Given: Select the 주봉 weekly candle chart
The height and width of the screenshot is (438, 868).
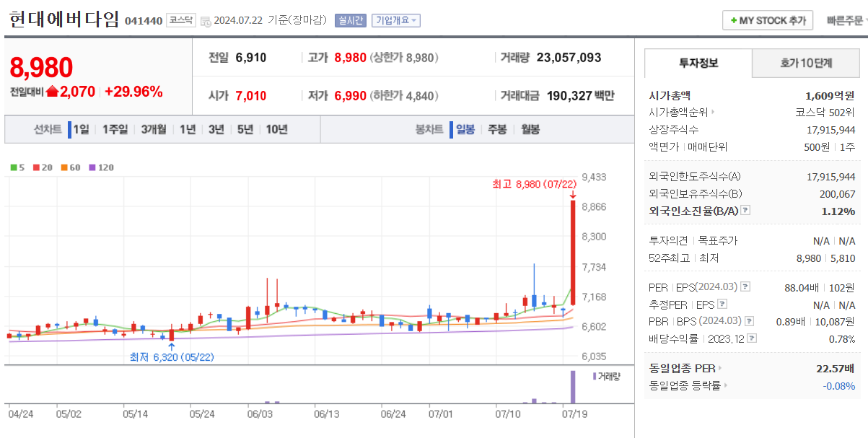Looking at the screenshot, I should [x=497, y=130].
